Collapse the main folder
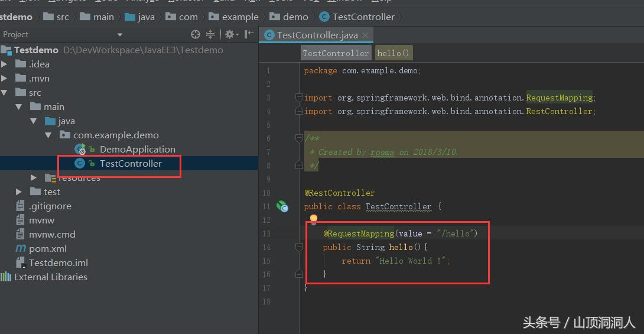644x334 pixels. click(19, 107)
